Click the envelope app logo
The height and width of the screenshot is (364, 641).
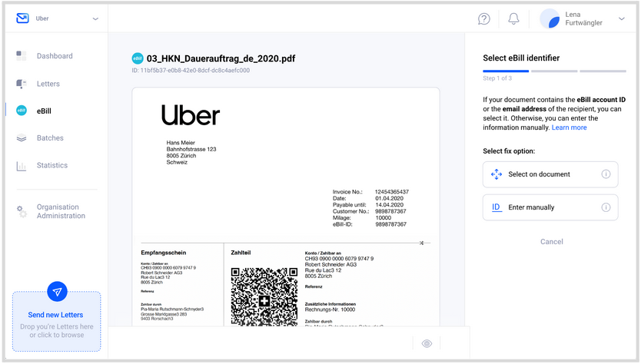pyautogui.click(x=22, y=18)
